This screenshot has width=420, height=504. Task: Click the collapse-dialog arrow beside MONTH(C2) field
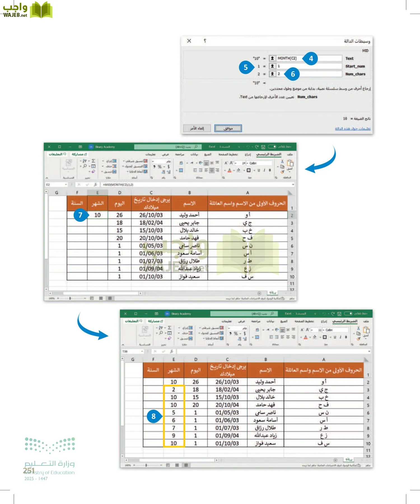(x=272, y=58)
